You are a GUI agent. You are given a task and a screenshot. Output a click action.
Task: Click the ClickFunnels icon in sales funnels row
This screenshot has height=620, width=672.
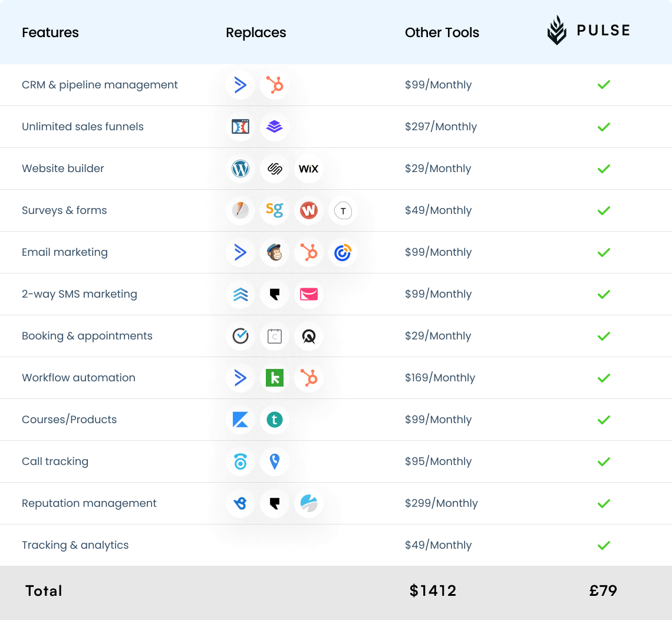241,127
